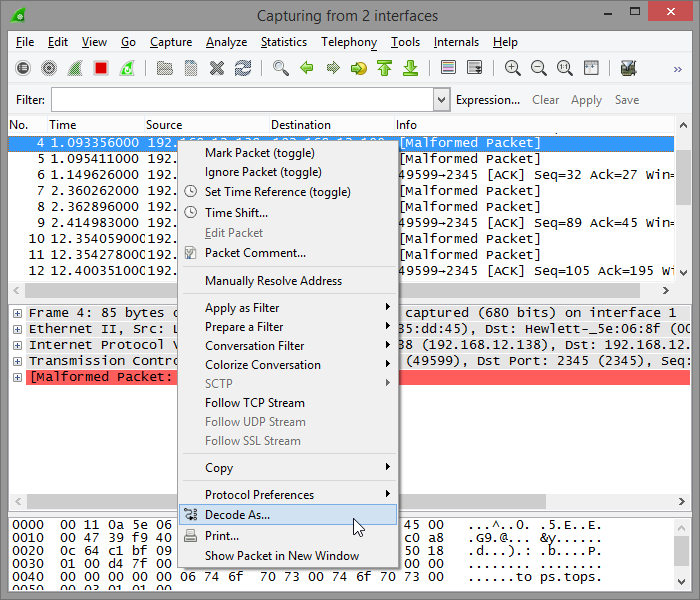The width and height of the screenshot is (700, 600).
Task: Click the Expression... button
Action: pyautogui.click(x=488, y=100)
